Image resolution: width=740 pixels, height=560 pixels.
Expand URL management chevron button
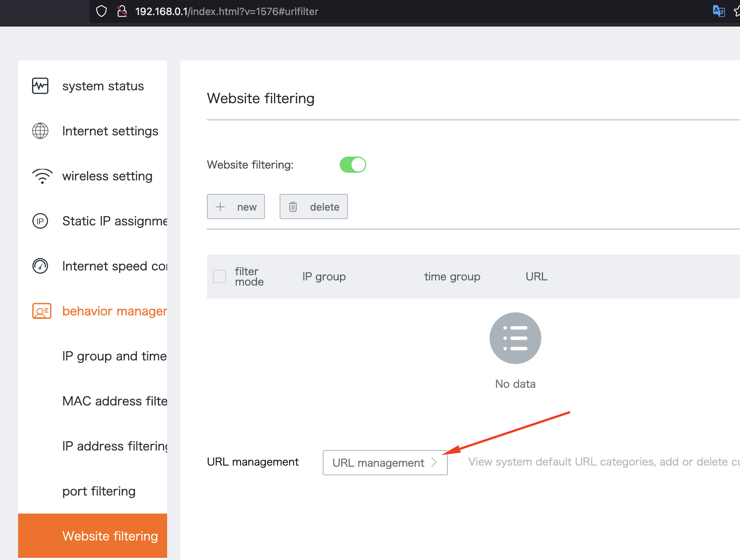click(x=385, y=463)
